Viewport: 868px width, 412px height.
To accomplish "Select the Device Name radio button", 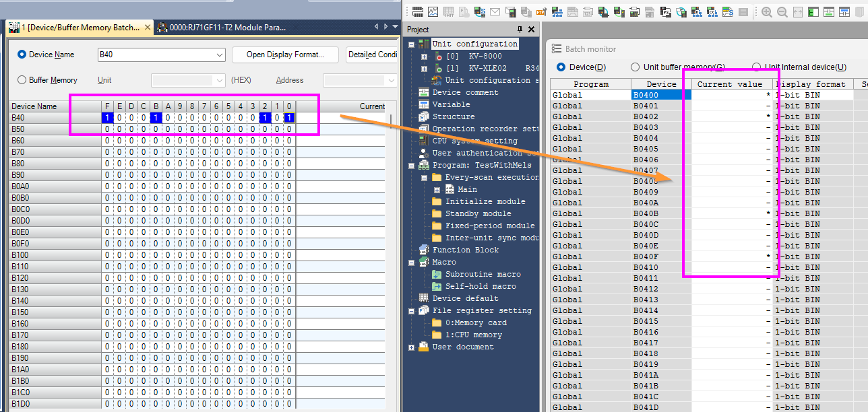I will point(22,55).
